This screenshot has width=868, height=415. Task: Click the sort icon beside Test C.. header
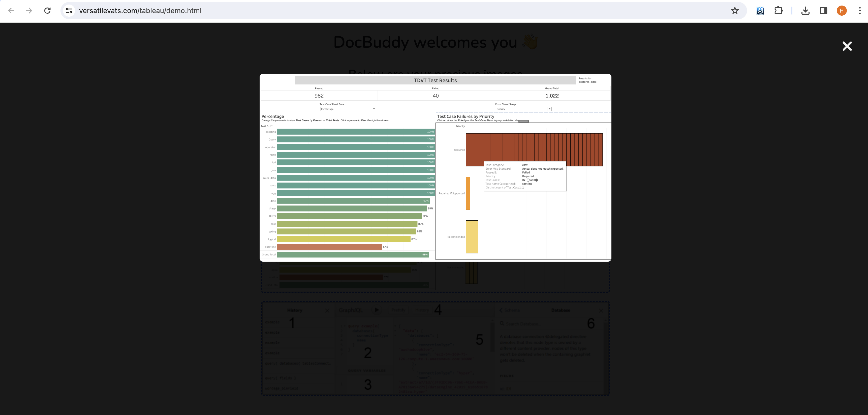click(x=272, y=126)
